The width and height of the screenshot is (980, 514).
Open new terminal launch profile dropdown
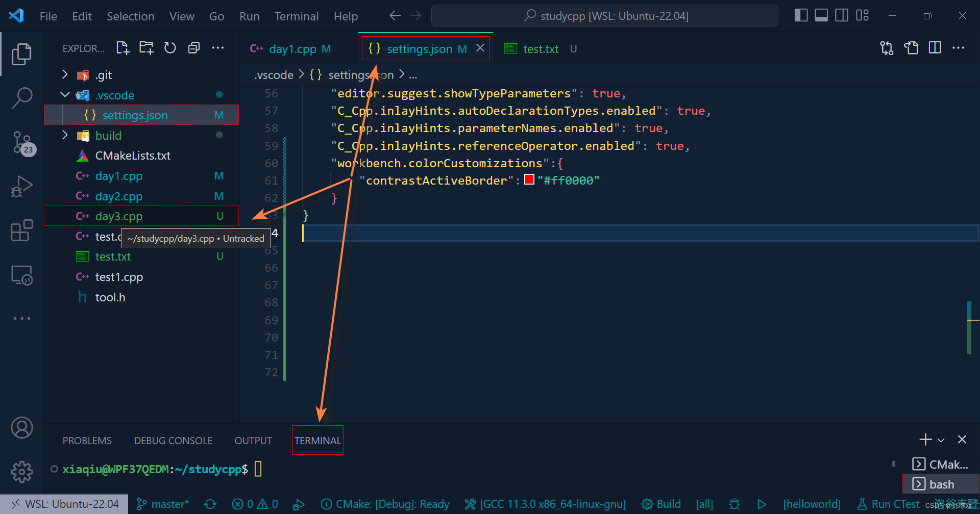941,440
